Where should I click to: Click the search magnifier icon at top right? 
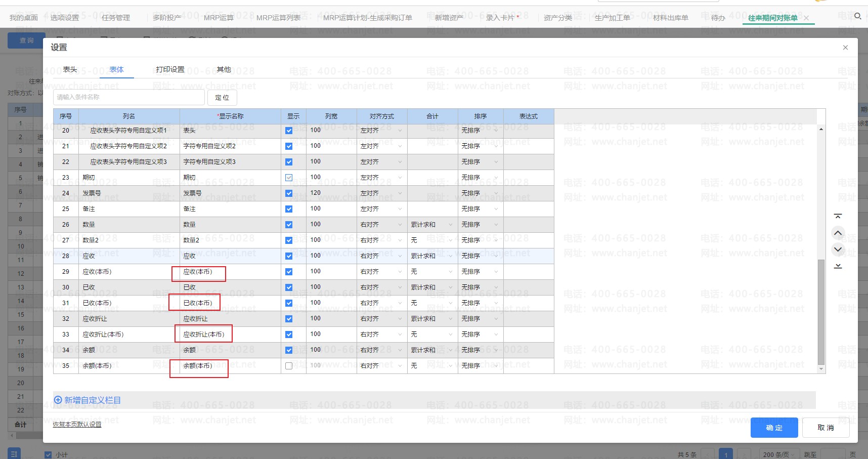pyautogui.click(x=857, y=16)
